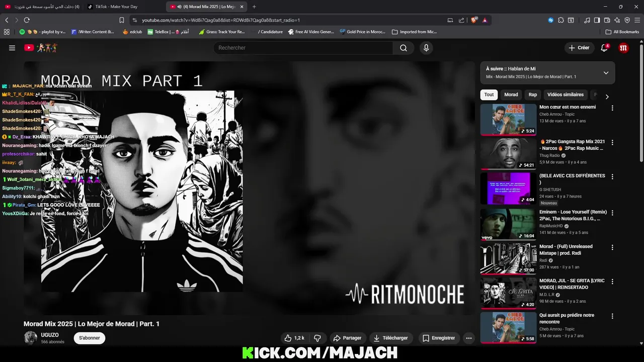Image resolution: width=644 pixels, height=362 pixels.
Task: Open the Shazam extension
Action: click(551, 20)
